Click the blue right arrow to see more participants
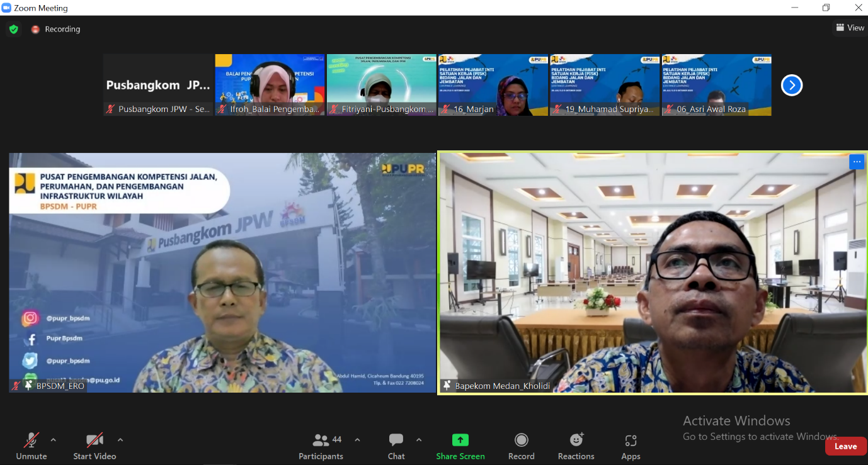Image resolution: width=868 pixels, height=465 pixels. tap(791, 85)
